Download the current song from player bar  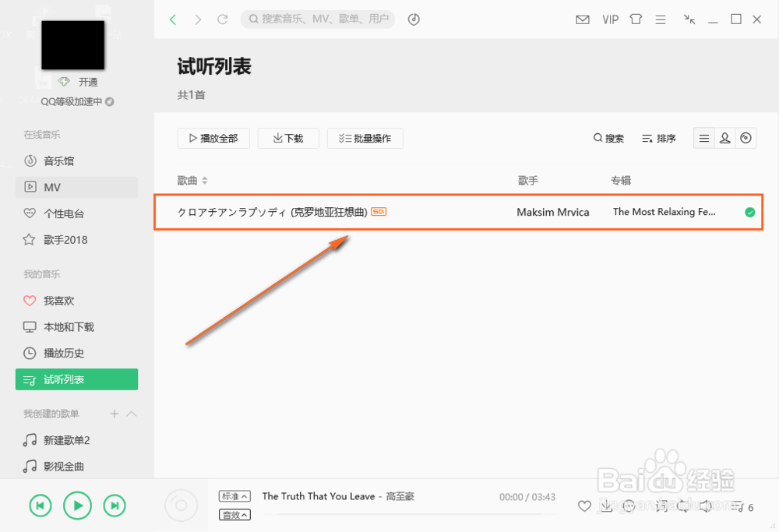(607, 506)
